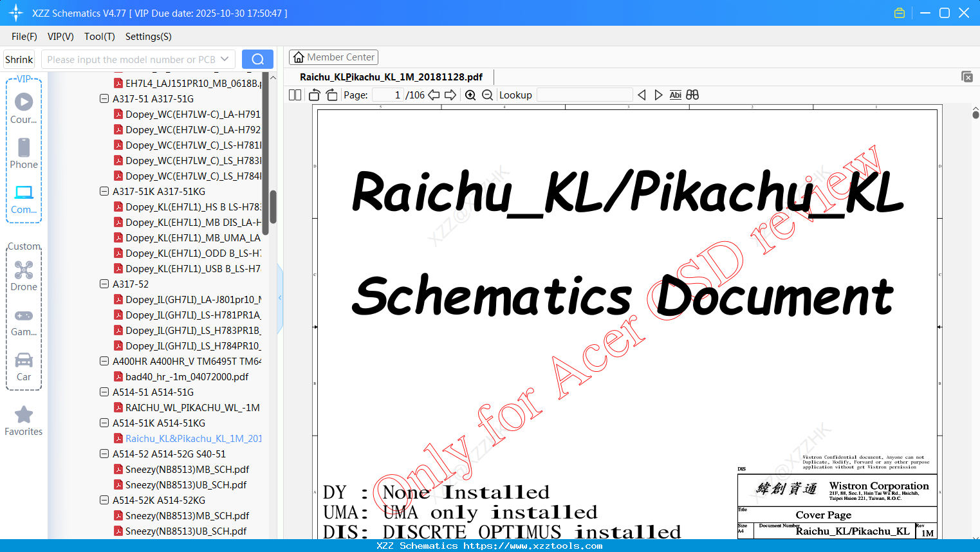
Task: Collapse the A514-51 A514-51G group
Action: 104,392
